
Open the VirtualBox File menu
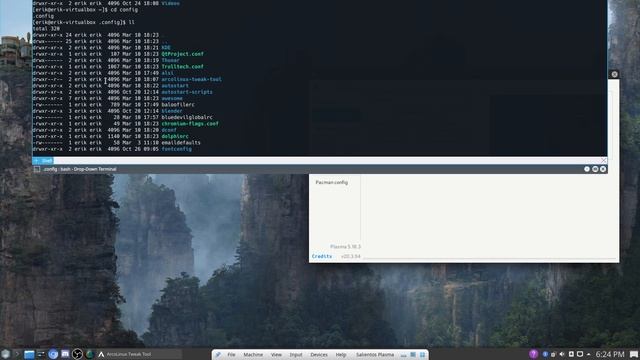click(231, 355)
